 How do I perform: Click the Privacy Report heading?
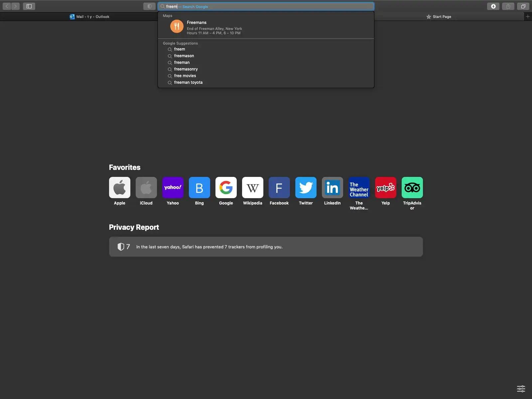point(134,227)
